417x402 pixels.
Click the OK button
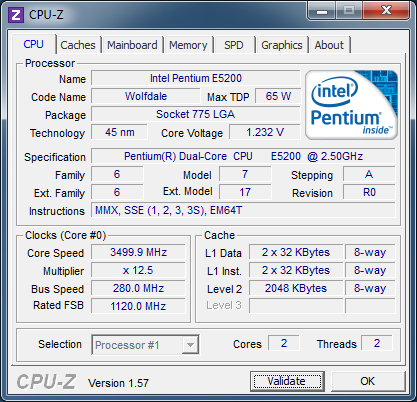368,381
